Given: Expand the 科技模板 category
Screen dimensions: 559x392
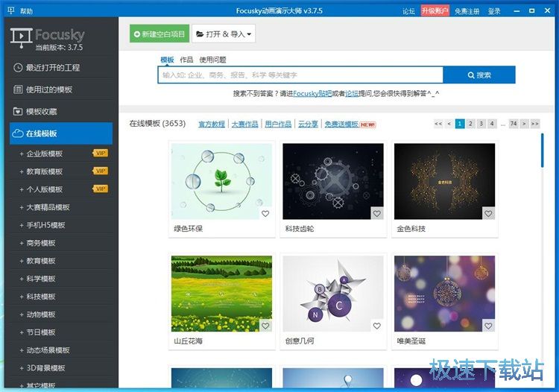Looking at the screenshot, I should click(x=22, y=297).
